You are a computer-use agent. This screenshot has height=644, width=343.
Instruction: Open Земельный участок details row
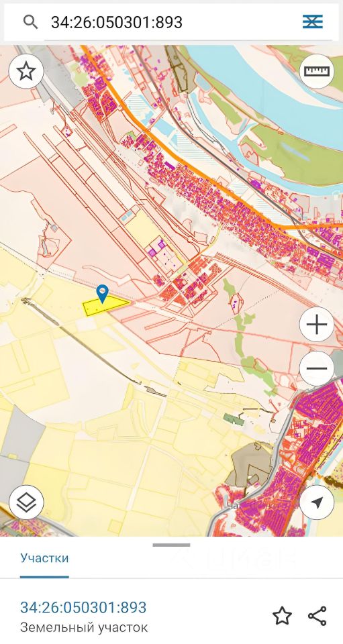coord(84,628)
